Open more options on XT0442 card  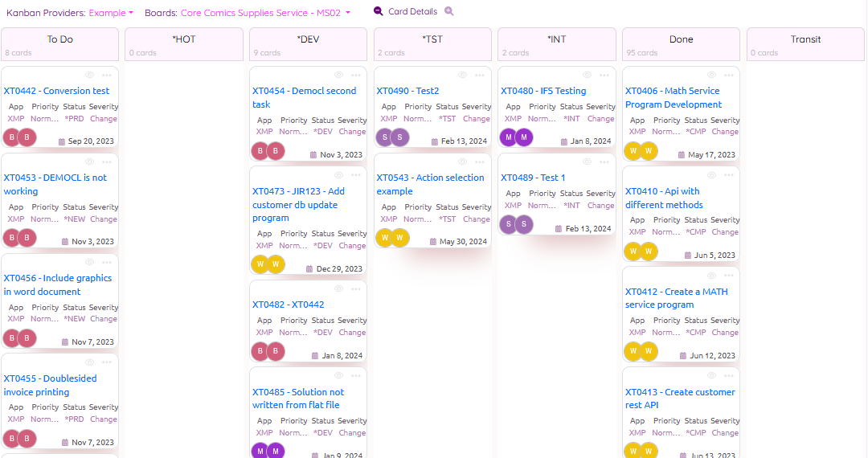[107, 75]
